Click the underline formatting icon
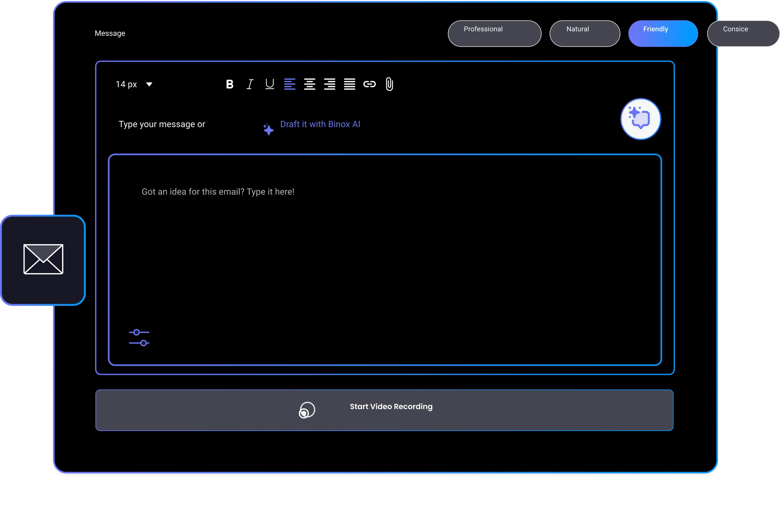Image resolution: width=780 pixels, height=532 pixels. point(270,84)
